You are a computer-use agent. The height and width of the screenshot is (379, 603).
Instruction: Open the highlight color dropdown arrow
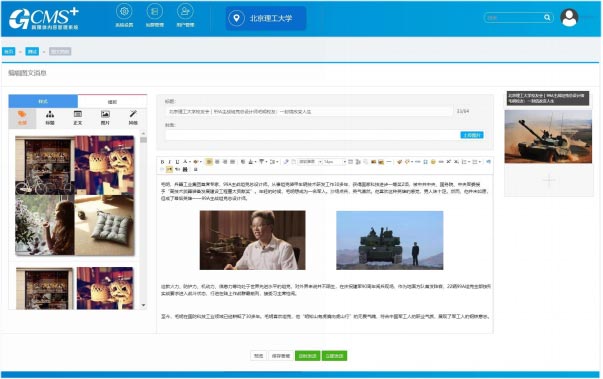point(201,162)
